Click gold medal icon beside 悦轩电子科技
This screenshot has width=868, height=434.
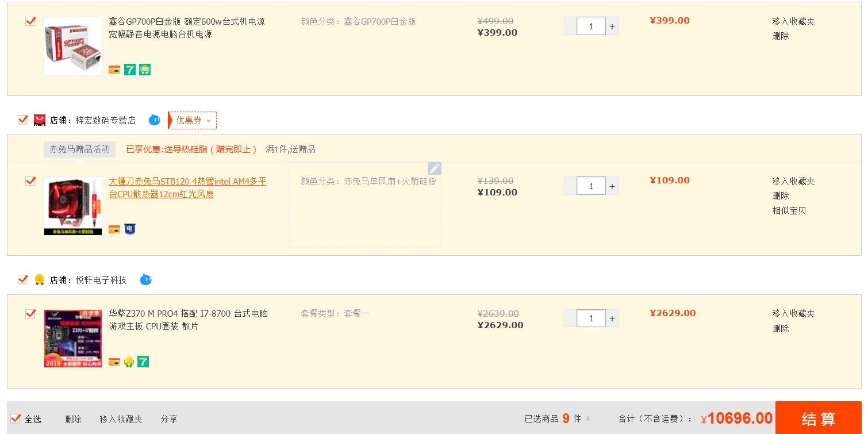coord(40,280)
